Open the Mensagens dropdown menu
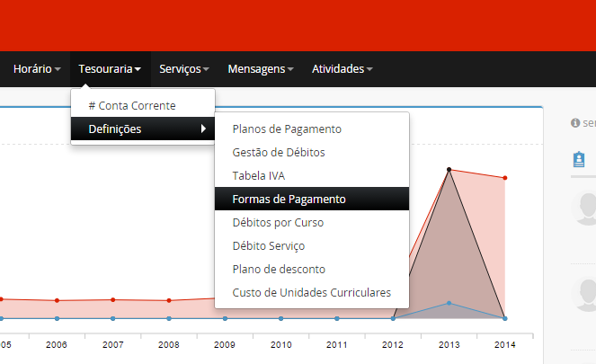Image resolution: width=596 pixels, height=364 pixels. 261,68
